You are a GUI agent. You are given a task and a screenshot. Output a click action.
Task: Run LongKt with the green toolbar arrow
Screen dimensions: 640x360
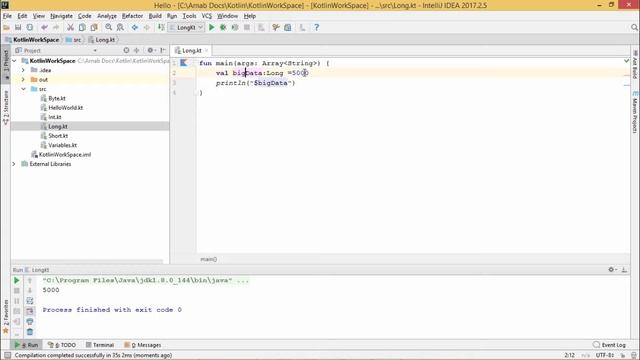(211, 27)
